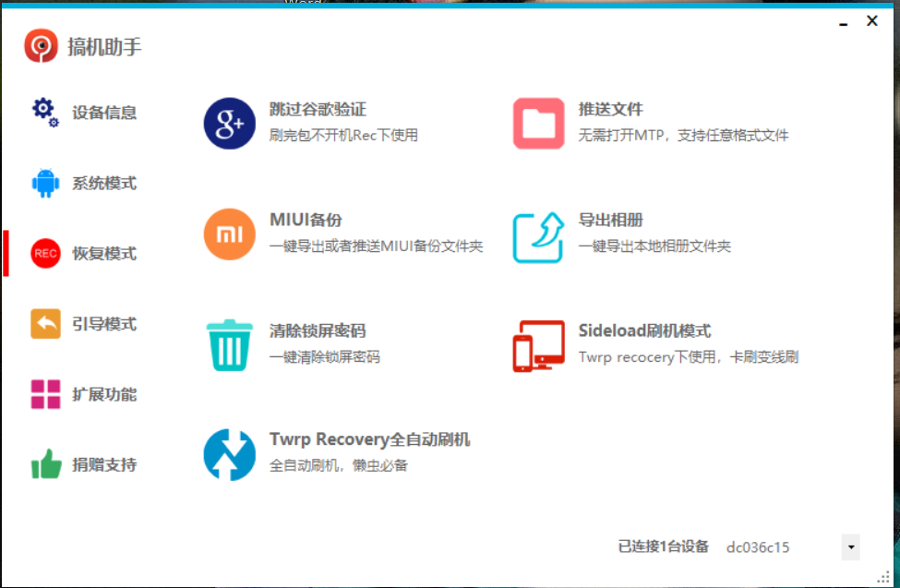This screenshot has height=588, width=900.
Task: Select the connected device dc036c15
Action: 757,547
